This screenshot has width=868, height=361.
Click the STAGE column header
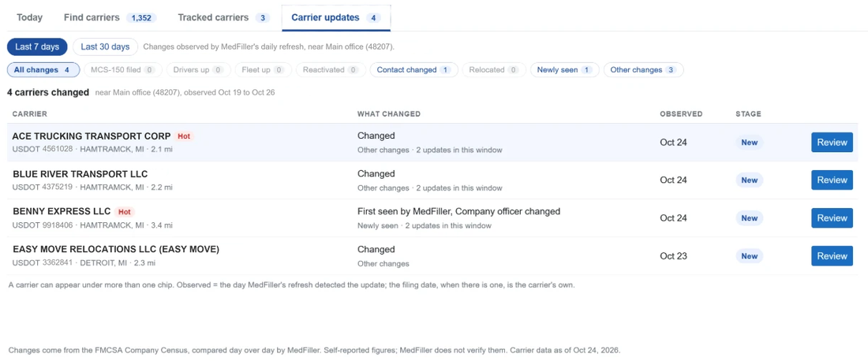(748, 114)
